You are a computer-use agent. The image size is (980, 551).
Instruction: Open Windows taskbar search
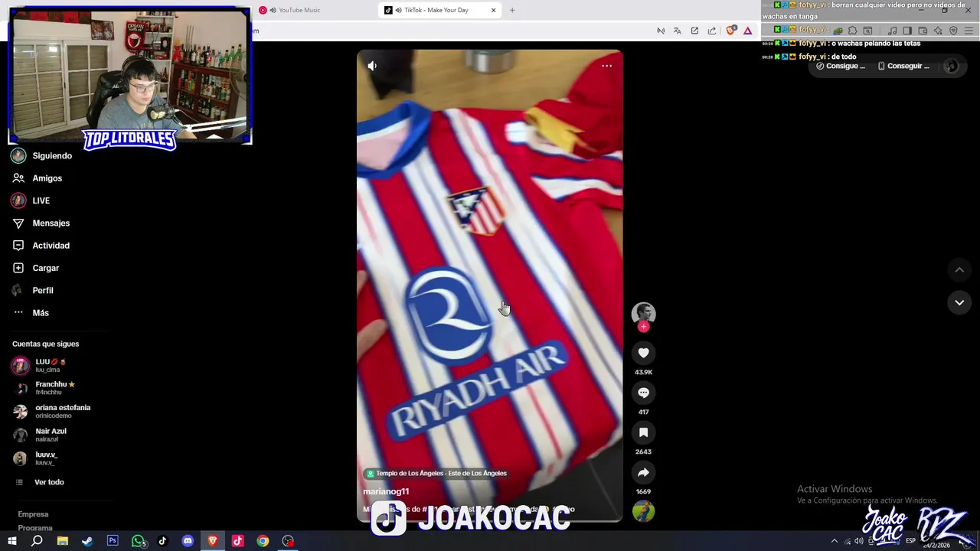pyautogui.click(x=37, y=541)
